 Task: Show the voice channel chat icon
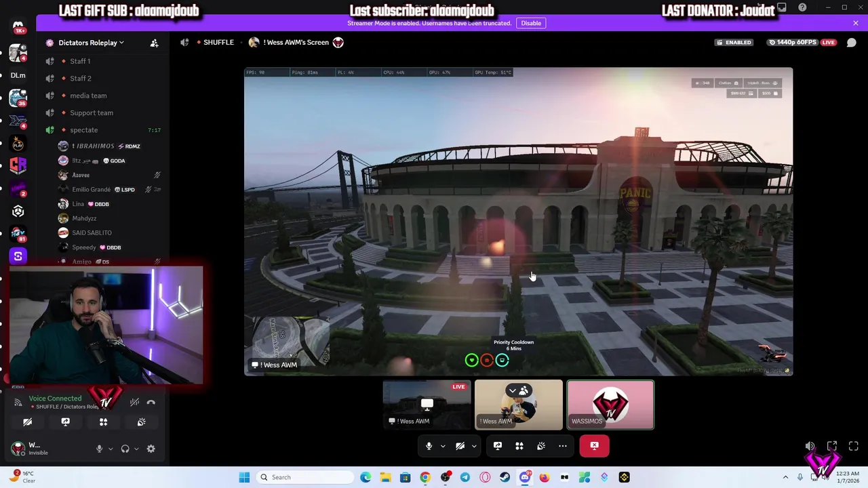[x=852, y=42]
